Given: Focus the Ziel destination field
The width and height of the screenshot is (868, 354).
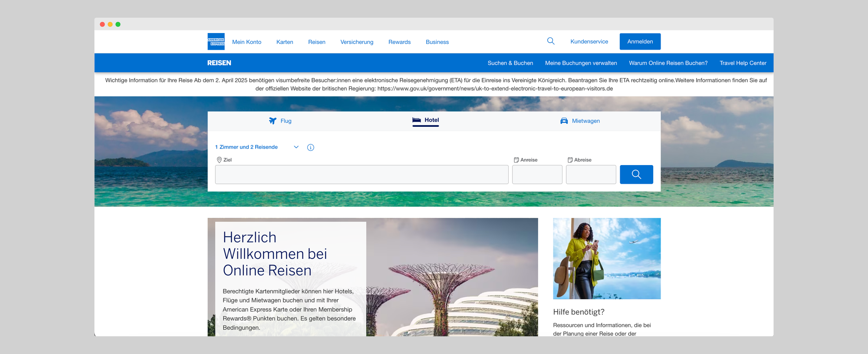Looking at the screenshot, I should [x=362, y=174].
